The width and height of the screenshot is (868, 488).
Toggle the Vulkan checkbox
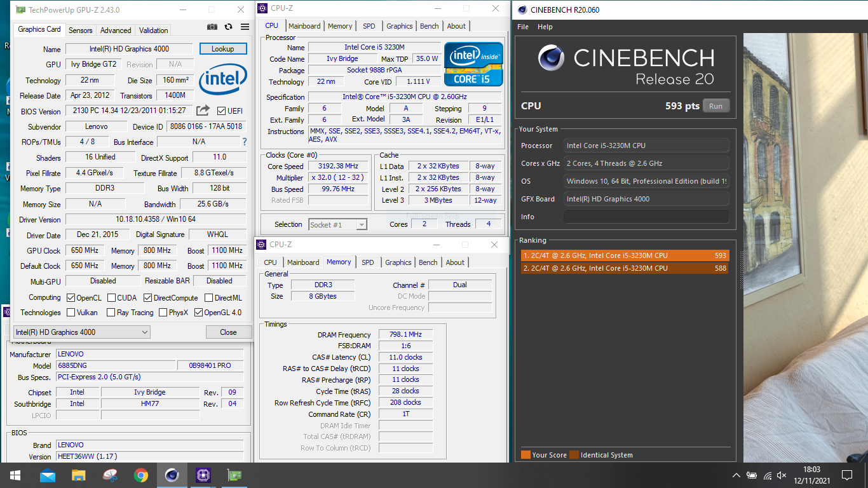[71, 312]
